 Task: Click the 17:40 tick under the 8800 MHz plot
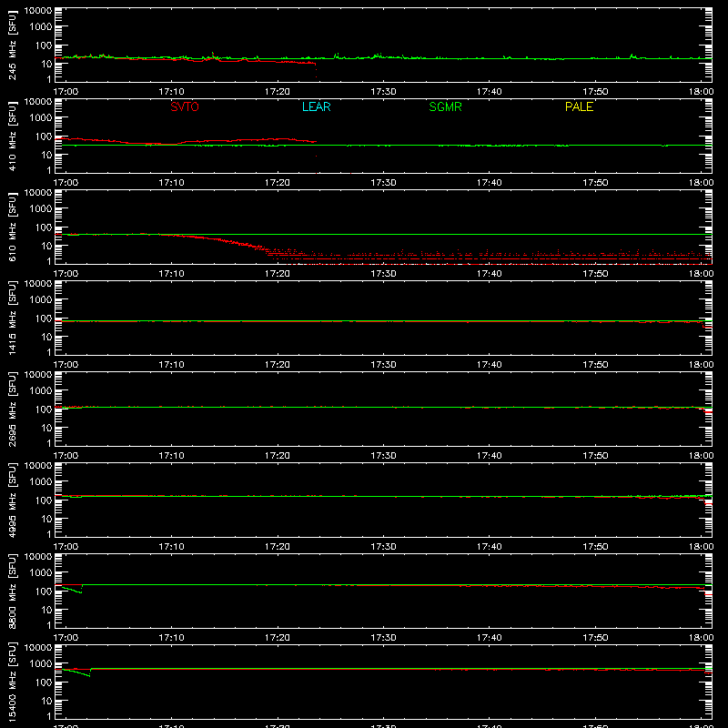[x=490, y=638]
